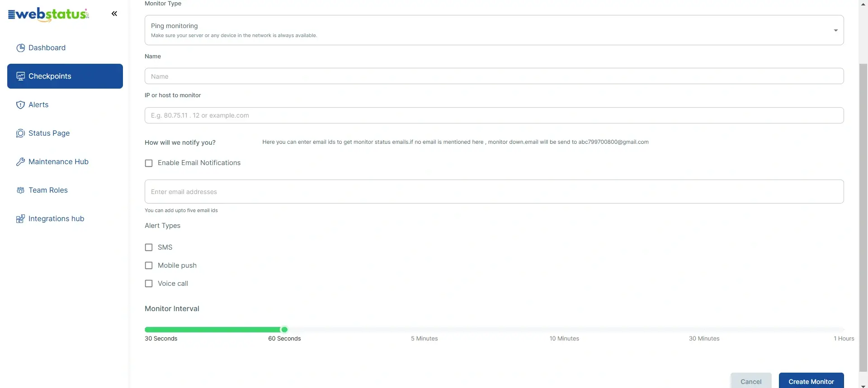Open the Dashboard menu item
868x388 pixels.
point(65,48)
